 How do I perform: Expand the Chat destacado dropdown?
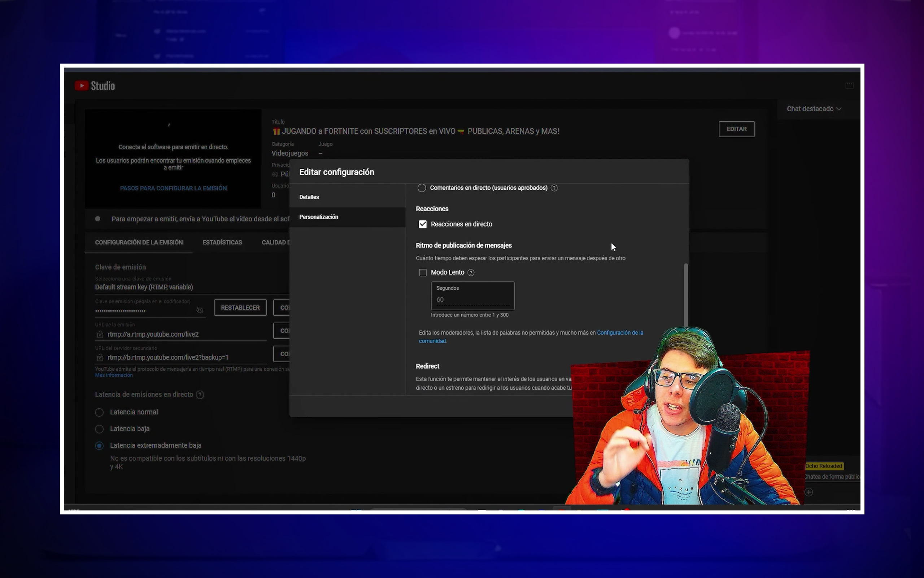[814, 109]
